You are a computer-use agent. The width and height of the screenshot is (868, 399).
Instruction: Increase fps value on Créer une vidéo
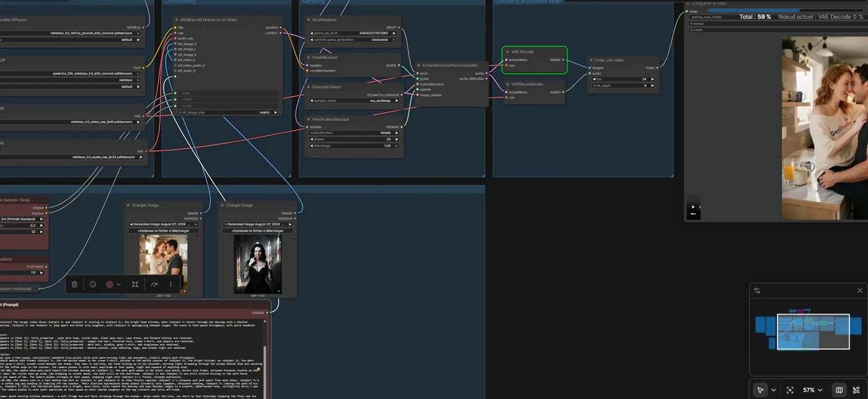click(652, 79)
